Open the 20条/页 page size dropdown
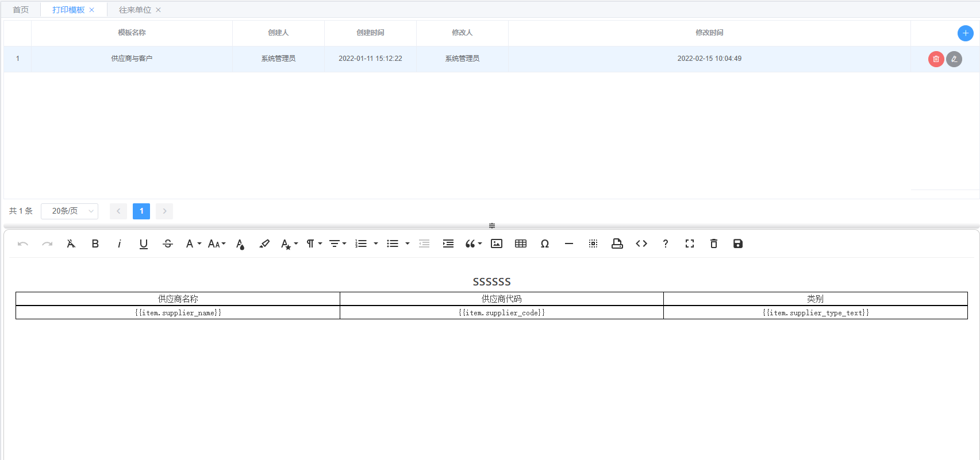The width and height of the screenshot is (980, 460). pos(70,211)
